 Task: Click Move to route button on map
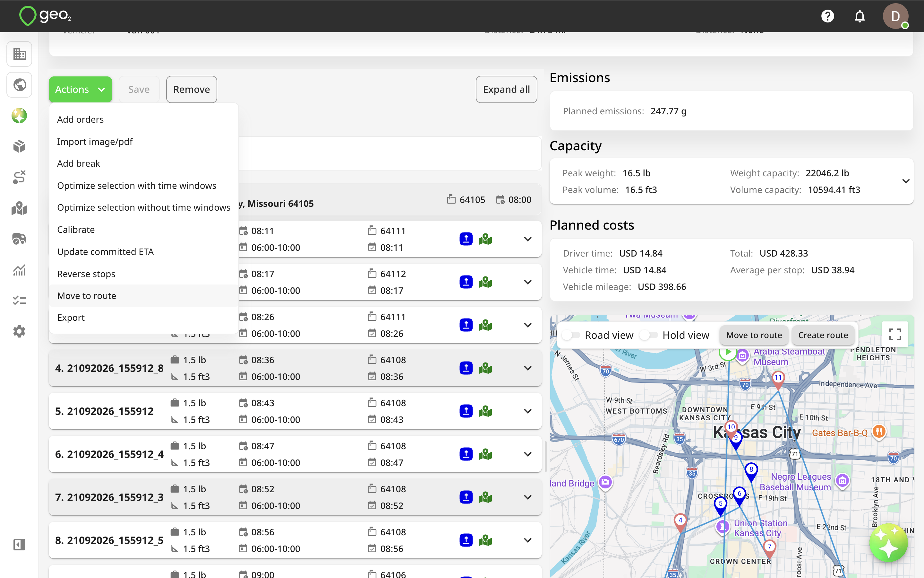754,335
